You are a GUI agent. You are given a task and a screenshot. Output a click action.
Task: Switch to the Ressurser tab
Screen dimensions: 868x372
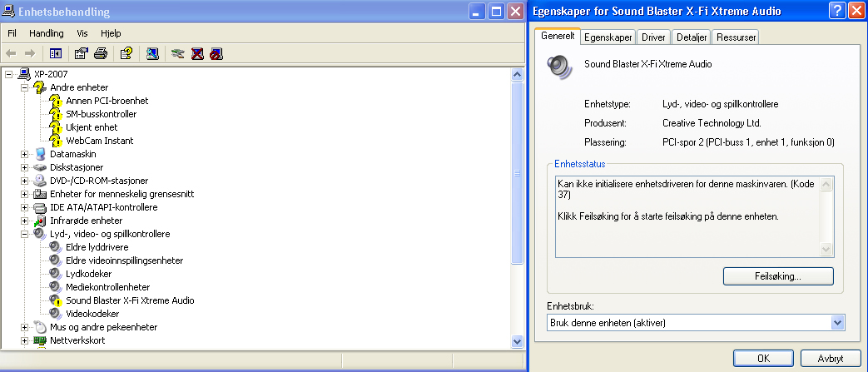(x=736, y=37)
